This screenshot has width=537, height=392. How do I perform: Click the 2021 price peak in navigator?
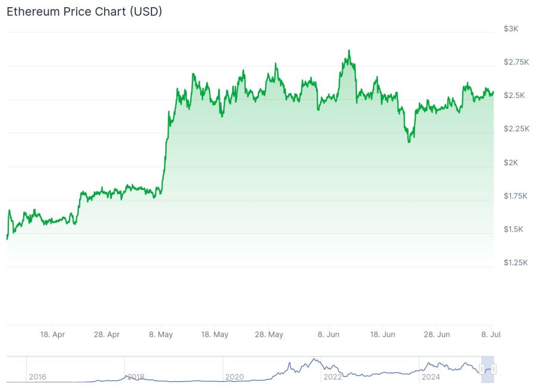[x=313, y=359]
